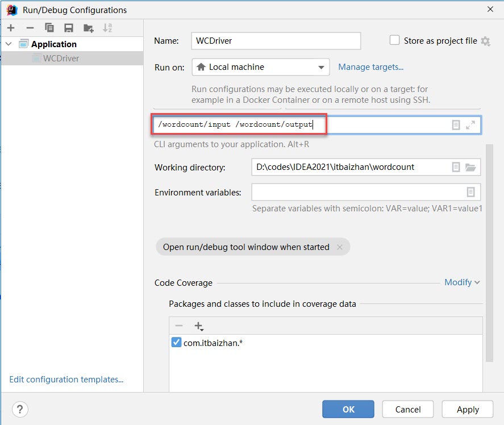
Task: Collapse the Application tree node
Action: (x=9, y=44)
